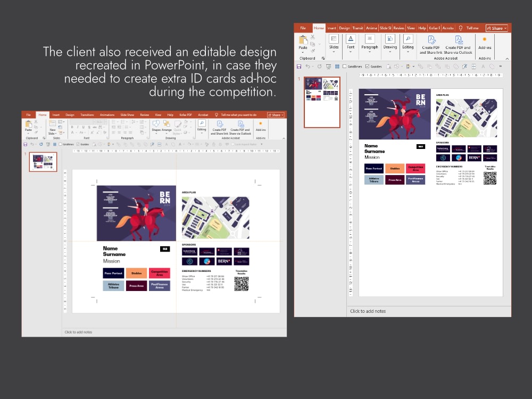Open Add-ins button in right window ribbon
Image resolution: width=532 pixels, height=399 pixels.
485,43
